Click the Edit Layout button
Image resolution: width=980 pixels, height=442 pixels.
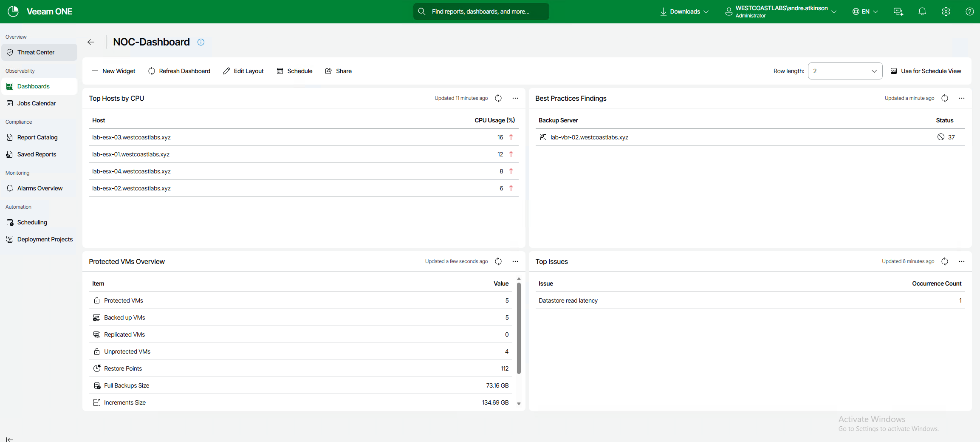pos(243,71)
